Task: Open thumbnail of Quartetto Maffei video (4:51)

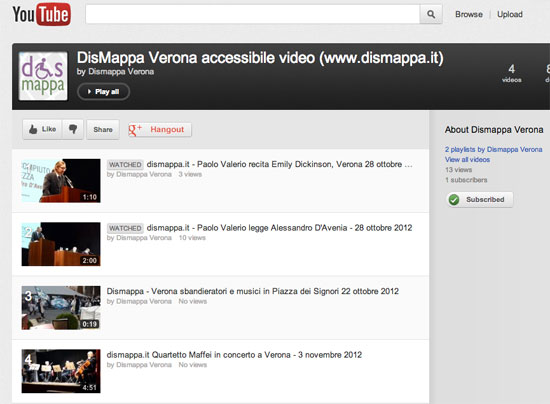Action: coord(61,371)
